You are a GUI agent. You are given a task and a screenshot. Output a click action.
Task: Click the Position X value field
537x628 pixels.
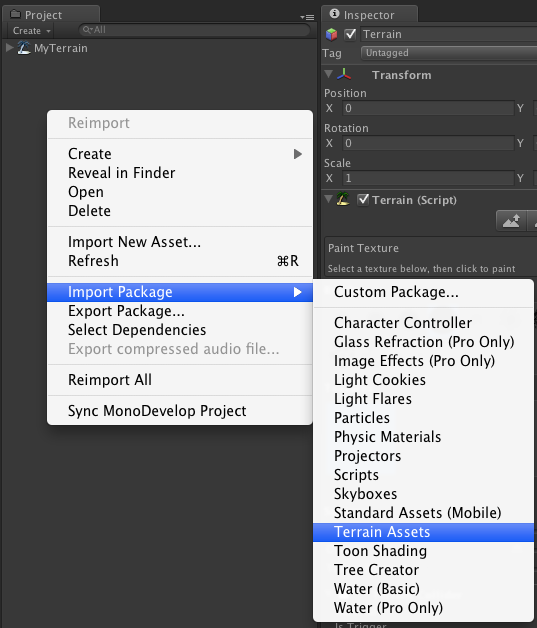428,108
